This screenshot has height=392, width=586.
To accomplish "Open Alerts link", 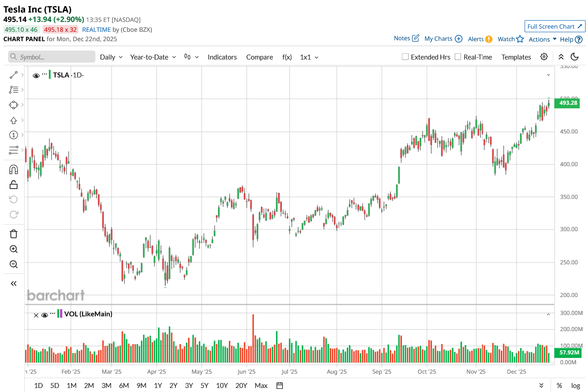I will pos(480,39).
